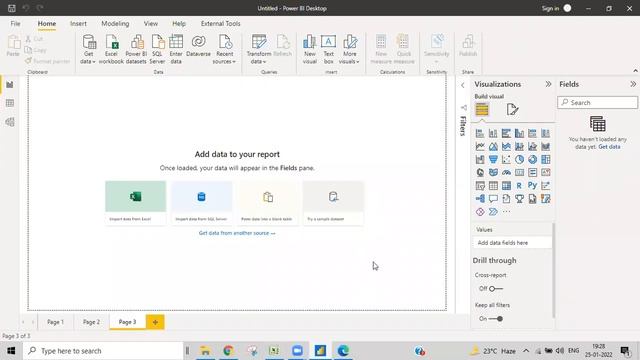This screenshot has height=360, width=640.
Task: Click Import data from SQL Server card
Action: click(202, 203)
